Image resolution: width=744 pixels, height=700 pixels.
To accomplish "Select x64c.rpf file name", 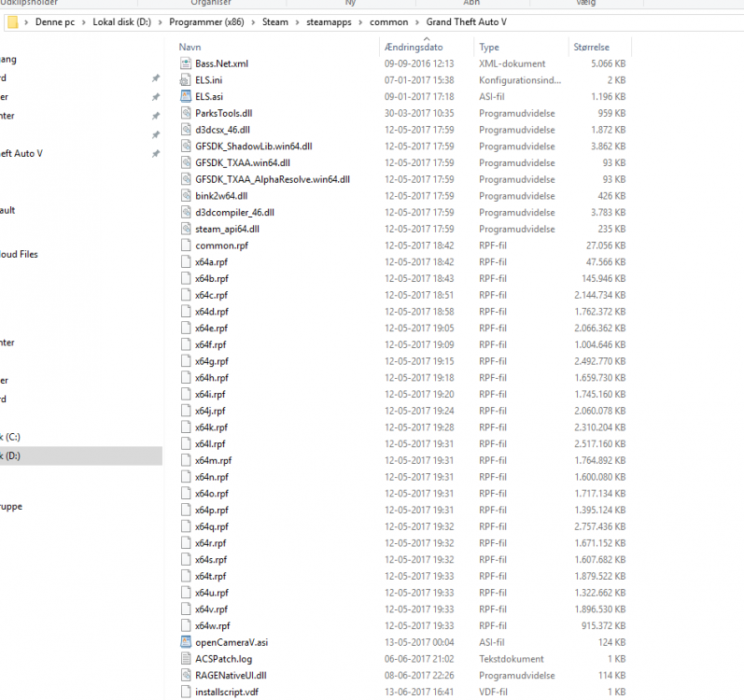I will tap(211, 295).
